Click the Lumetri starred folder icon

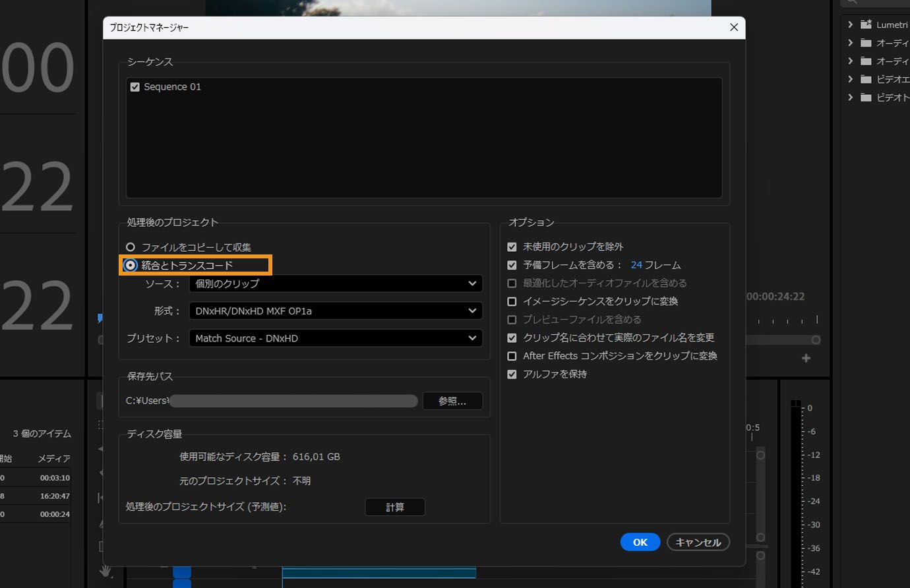pos(866,24)
